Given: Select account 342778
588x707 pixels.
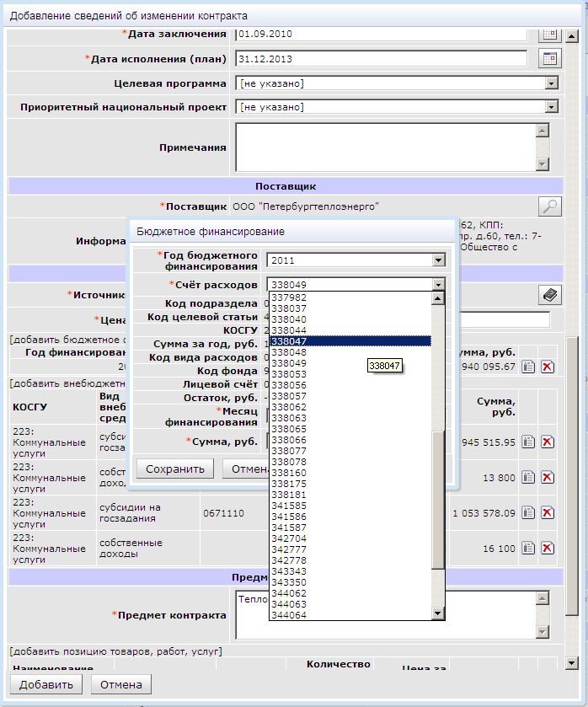Looking at the screenshot, I should tap(350, 560).
